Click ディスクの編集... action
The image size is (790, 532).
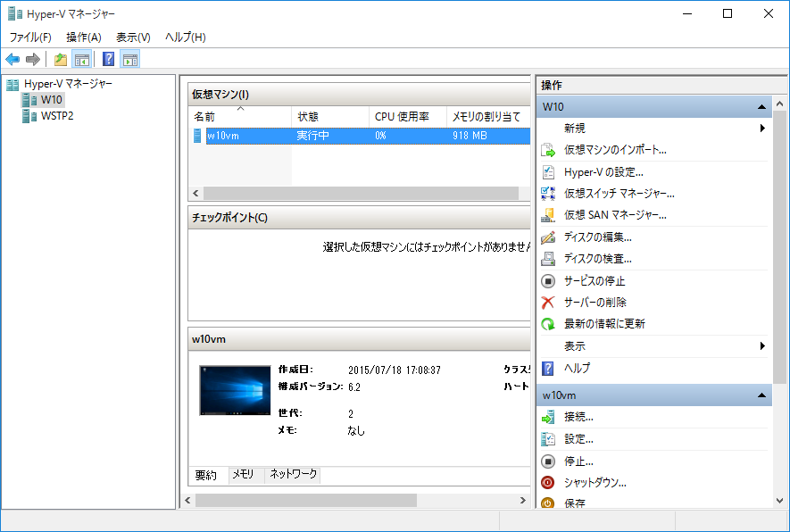597,237
